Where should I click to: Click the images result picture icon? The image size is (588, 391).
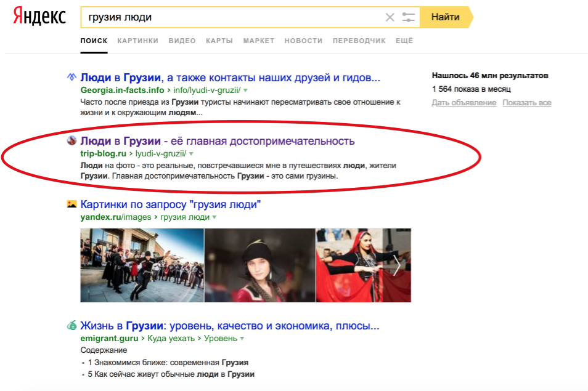coord(71,204)
